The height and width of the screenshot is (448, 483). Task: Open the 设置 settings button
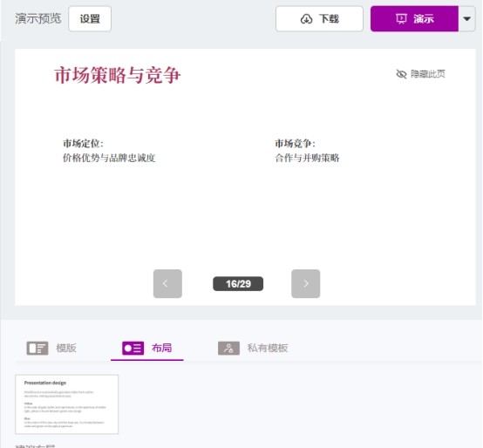[x=90, y=19]
